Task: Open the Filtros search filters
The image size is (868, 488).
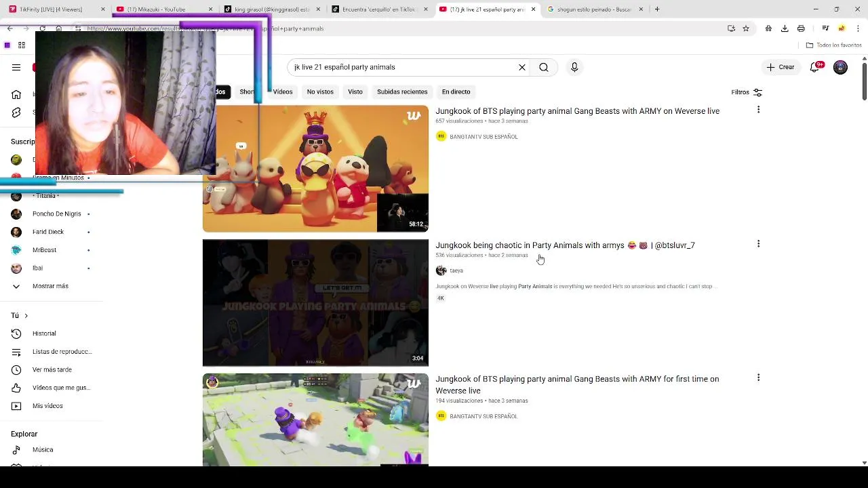Action: click(x=747, y=92)
